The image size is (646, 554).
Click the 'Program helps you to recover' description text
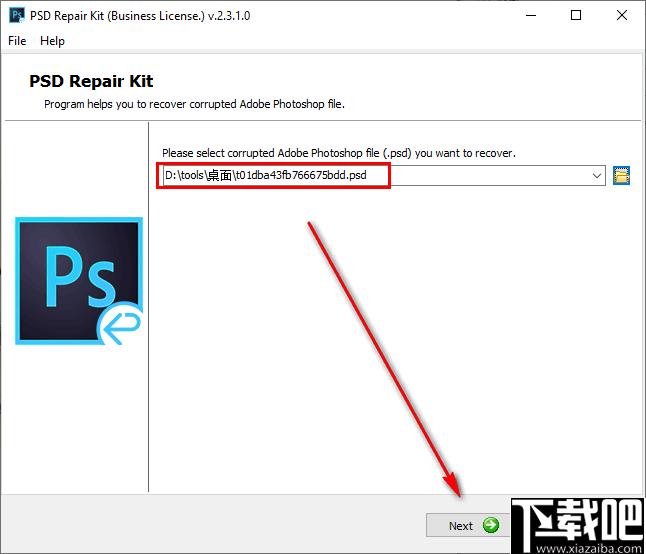[x=194, y=104]
